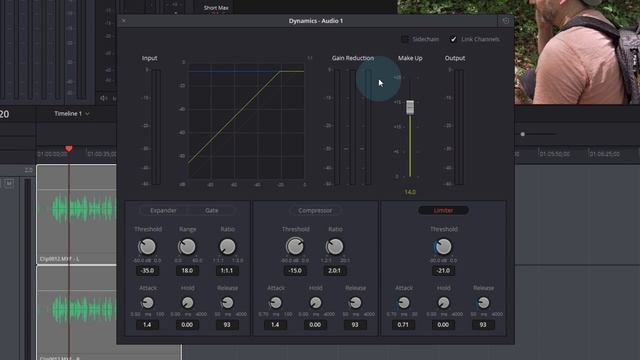Select Expander Ratio value 1:1.1 field
The width and height of the screenshot is (640, 360).
coord(227,271)
